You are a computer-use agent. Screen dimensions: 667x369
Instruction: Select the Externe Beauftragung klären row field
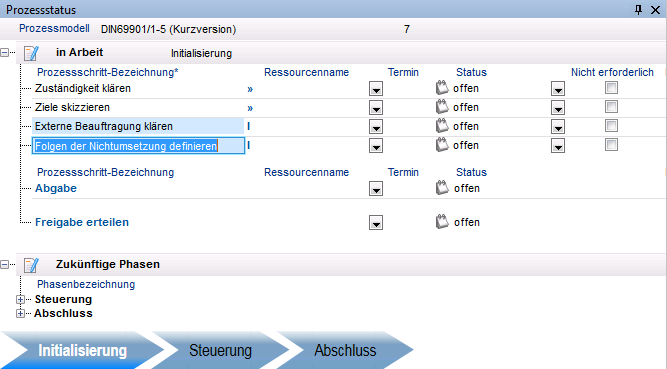pos(138,126)
